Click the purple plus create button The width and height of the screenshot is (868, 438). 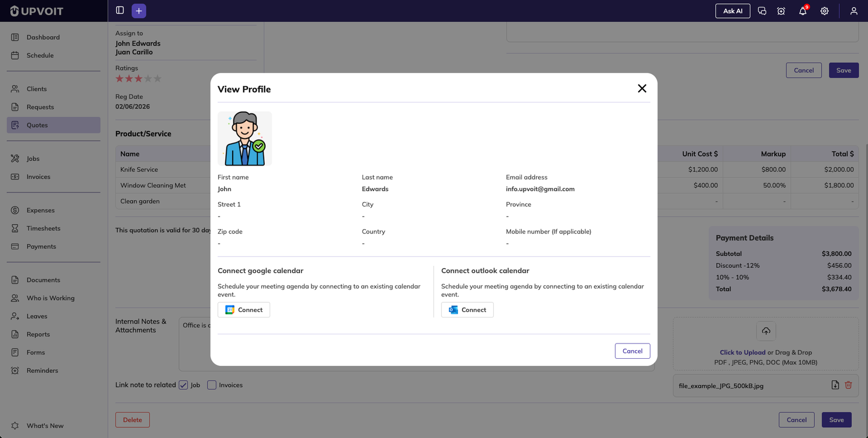coord(139,11)
